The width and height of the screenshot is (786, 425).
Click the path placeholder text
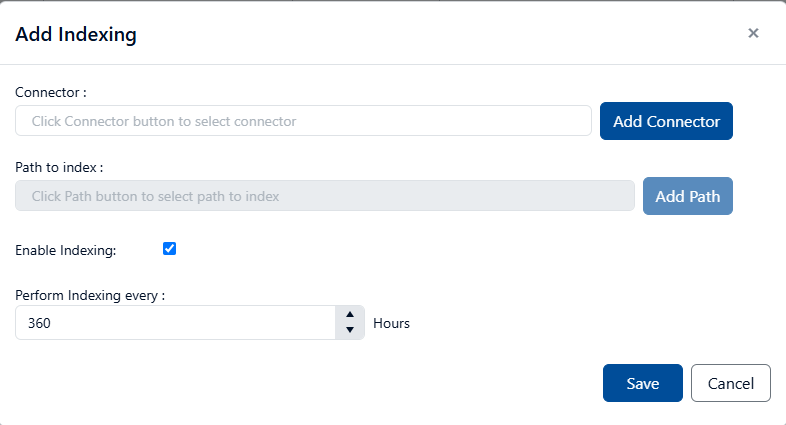(155, 196)
